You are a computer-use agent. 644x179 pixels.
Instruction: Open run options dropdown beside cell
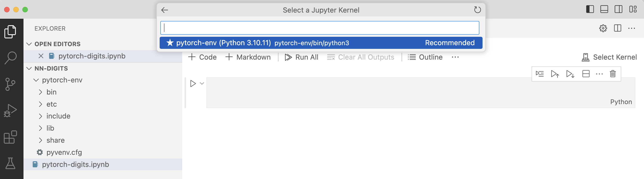[x=202, y=83]
